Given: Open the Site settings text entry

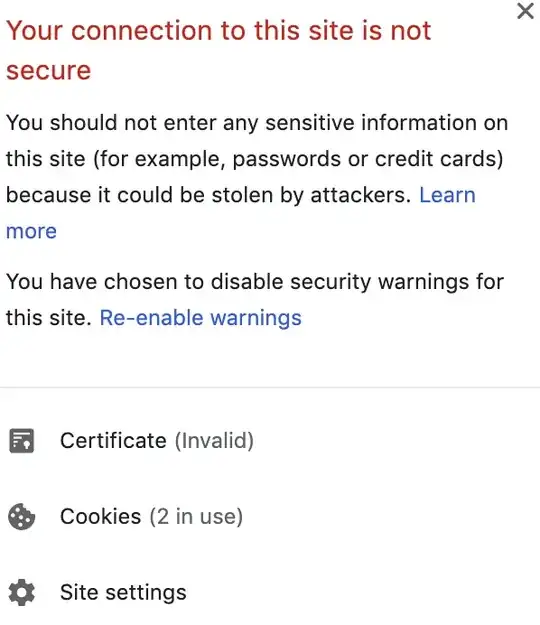Looking at the screenshot, I should pos(123,592).
